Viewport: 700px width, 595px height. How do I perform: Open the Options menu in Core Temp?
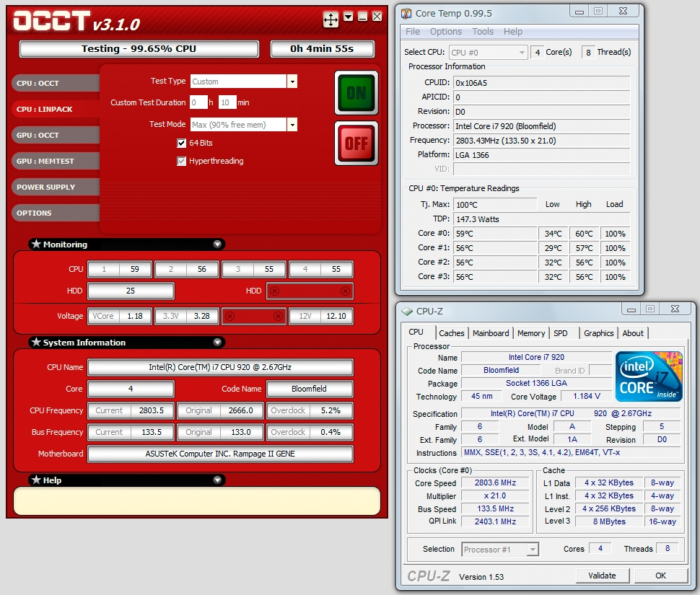[x=446, y=32]
